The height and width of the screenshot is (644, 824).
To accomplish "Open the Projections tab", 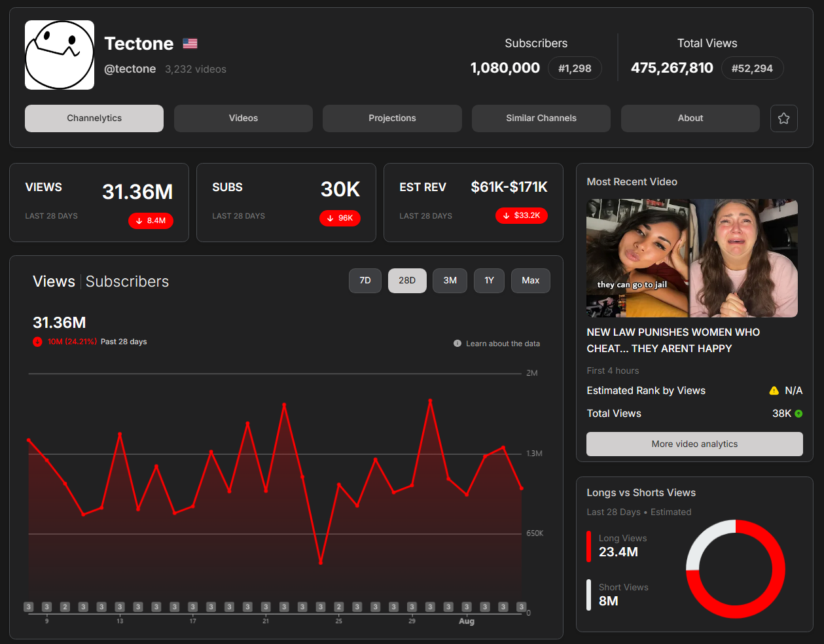I will (392, 118).
